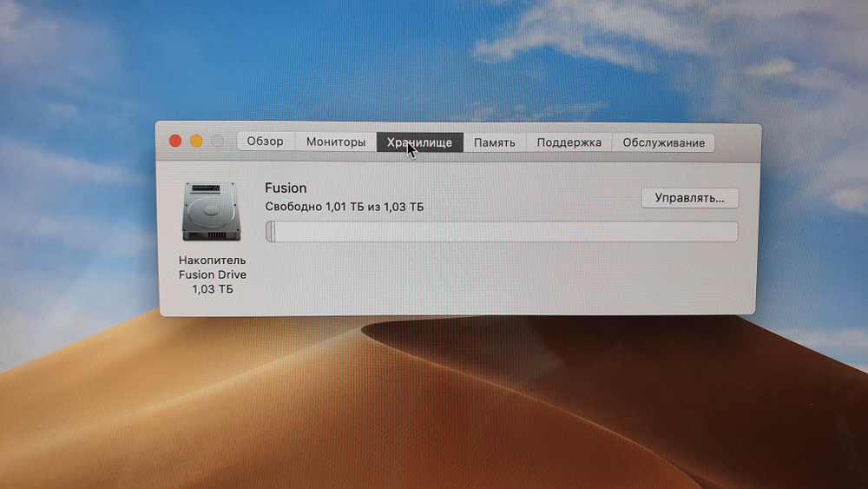Open the Обслуживание tab
Screen dimensions: 868x489
tap(663, 143)
